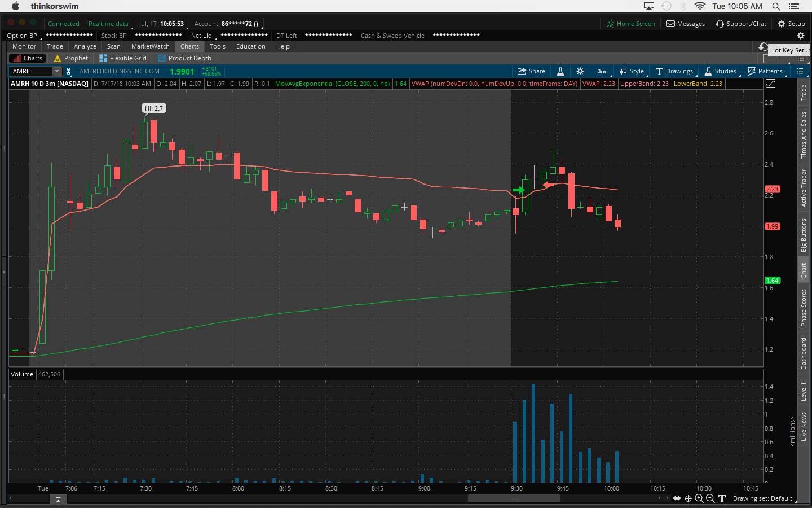Expand the AMRH symbol dropdown arrow
812x508 pixels.
tap(57, 71)
